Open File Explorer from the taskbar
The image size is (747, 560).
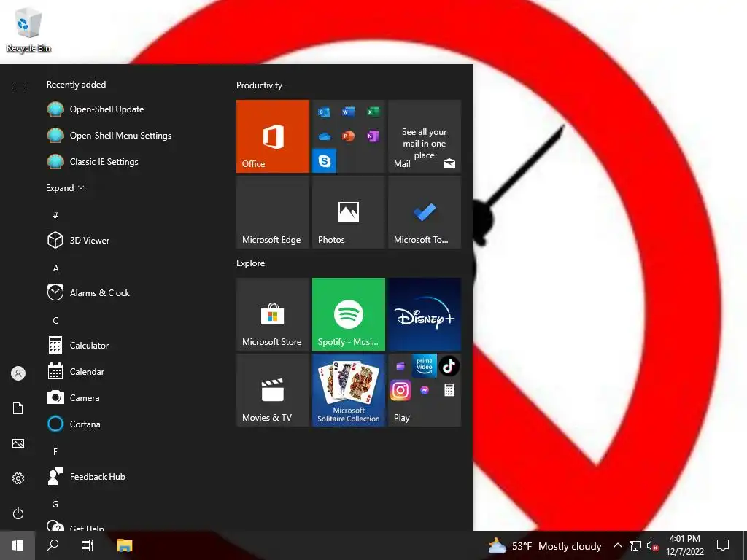point(124,545)
